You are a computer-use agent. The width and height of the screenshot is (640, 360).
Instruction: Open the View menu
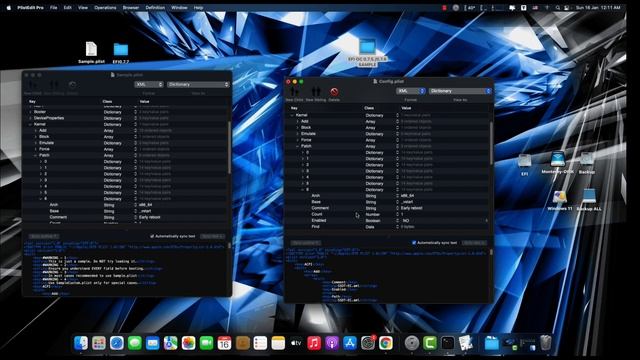coord(83,8)
